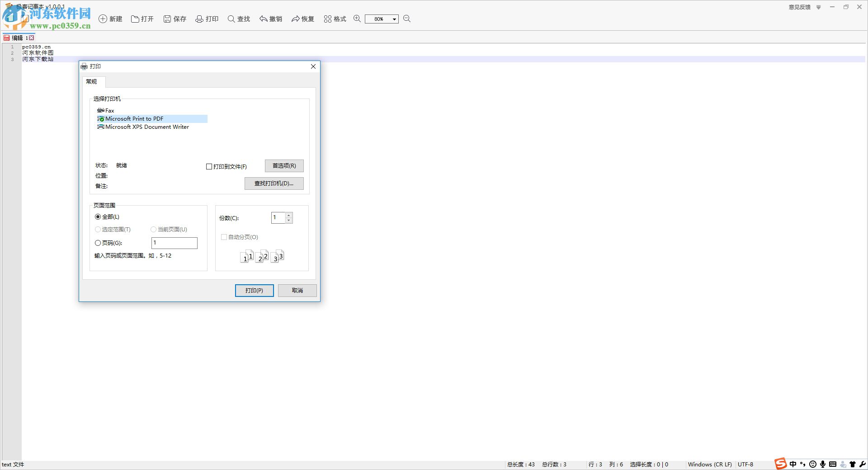Close the 编辑 1 document tab
Image resolution: width=868 pixels, height=470 pixels.
point(32,38)
